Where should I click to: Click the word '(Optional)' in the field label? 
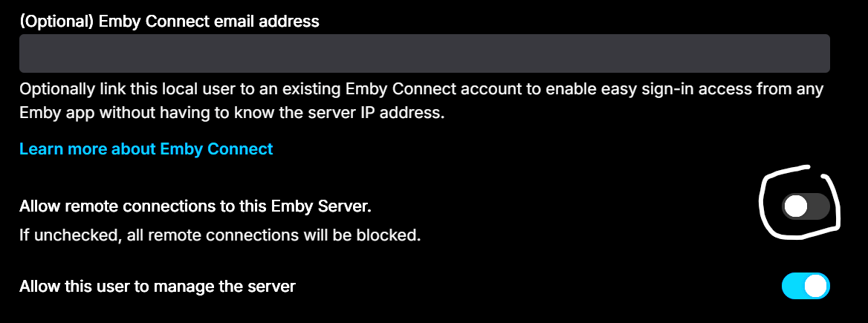(58, 21)
